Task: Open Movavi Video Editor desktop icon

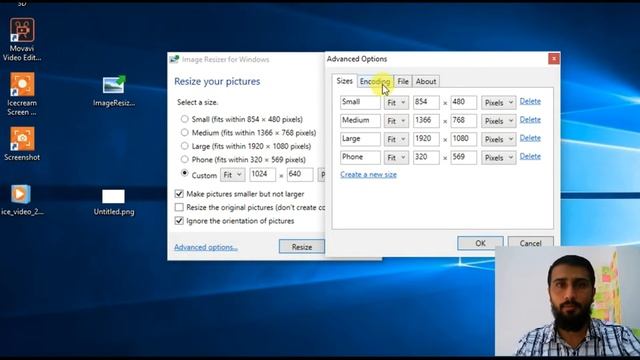Action: (22, 40)
